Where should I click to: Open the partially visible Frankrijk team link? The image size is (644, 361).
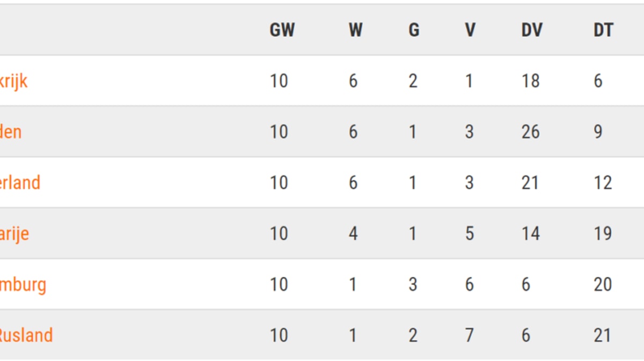13,81
